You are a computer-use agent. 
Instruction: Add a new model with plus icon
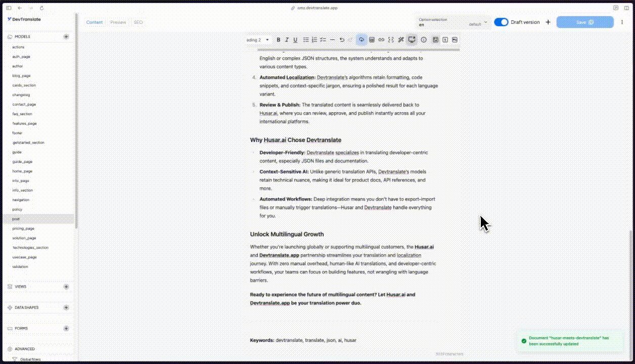[x=66, y=37]
